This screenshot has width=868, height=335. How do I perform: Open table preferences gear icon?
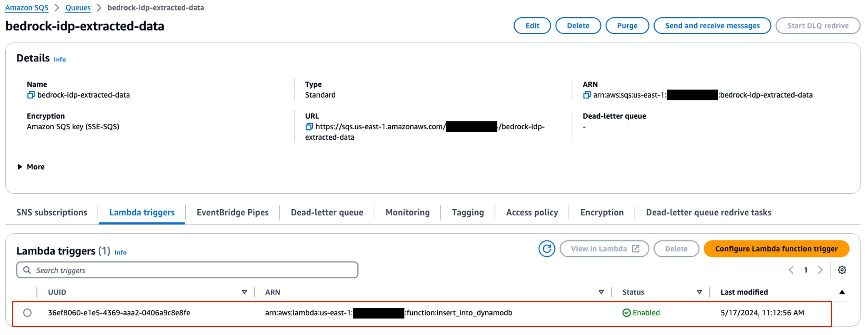[842, 270]
